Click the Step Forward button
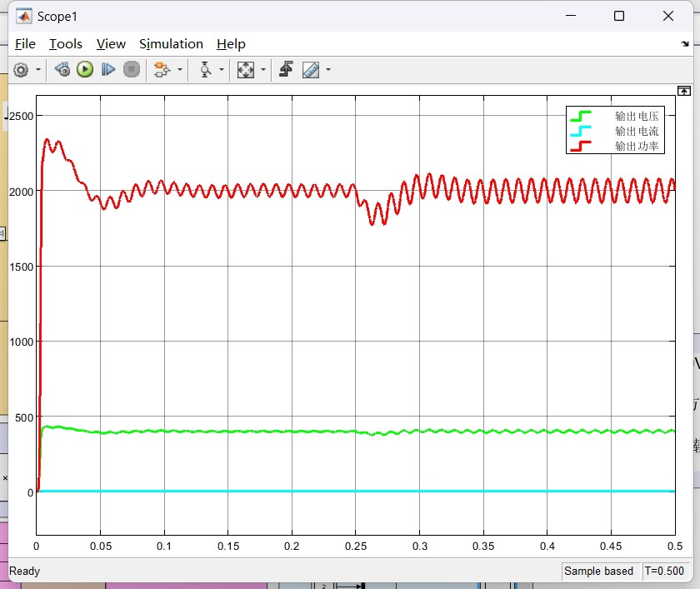Viewport: 700px width, 589px height. click(108, 70)
